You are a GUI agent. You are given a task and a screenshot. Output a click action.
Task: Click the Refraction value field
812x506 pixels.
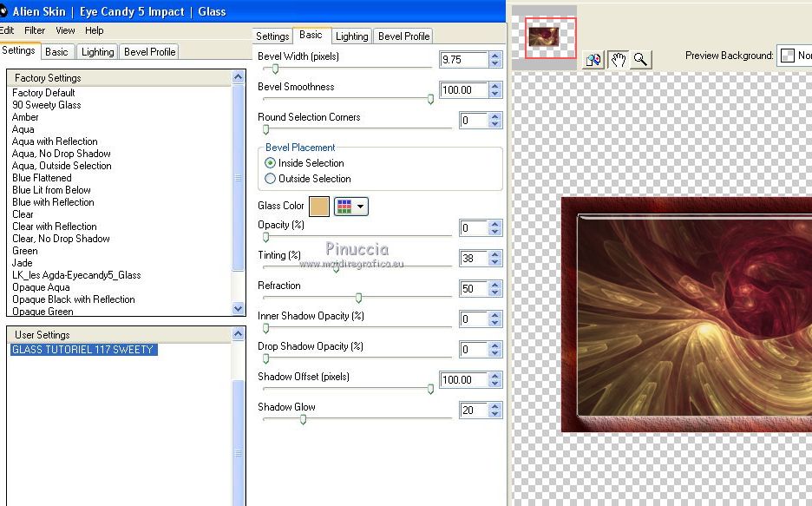coord(474,289)
